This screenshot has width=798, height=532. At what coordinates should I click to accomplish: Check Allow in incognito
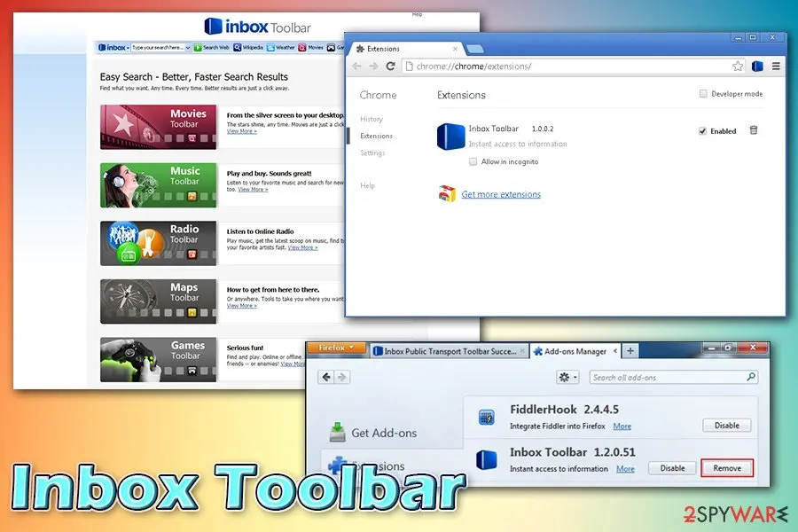473,162
